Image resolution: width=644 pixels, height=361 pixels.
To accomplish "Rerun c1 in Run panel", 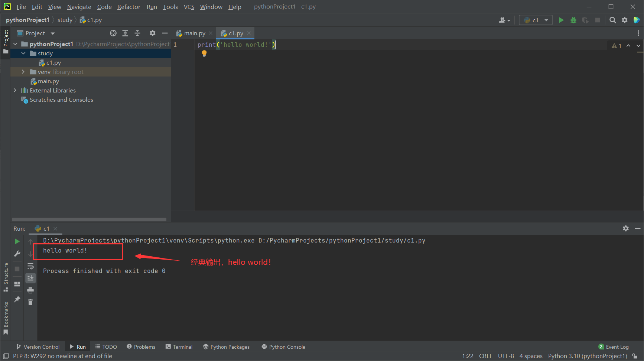I will (17, 241).
